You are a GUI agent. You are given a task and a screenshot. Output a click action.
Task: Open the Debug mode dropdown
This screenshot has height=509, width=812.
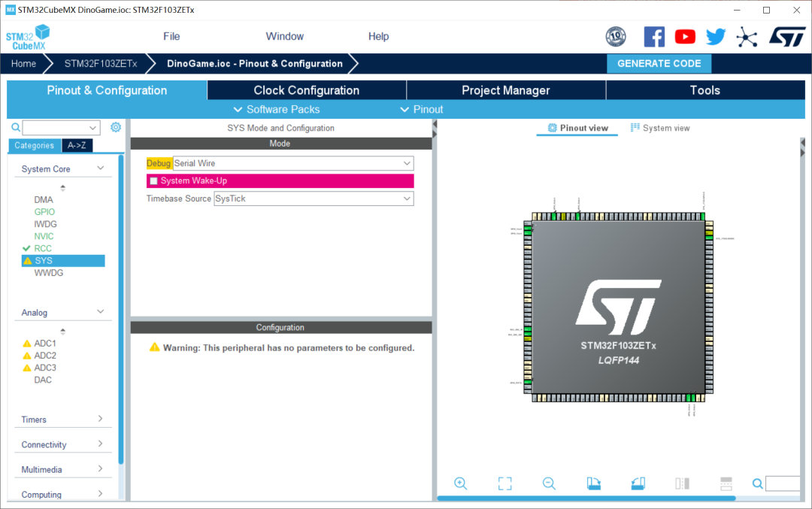tap(293, 163)
